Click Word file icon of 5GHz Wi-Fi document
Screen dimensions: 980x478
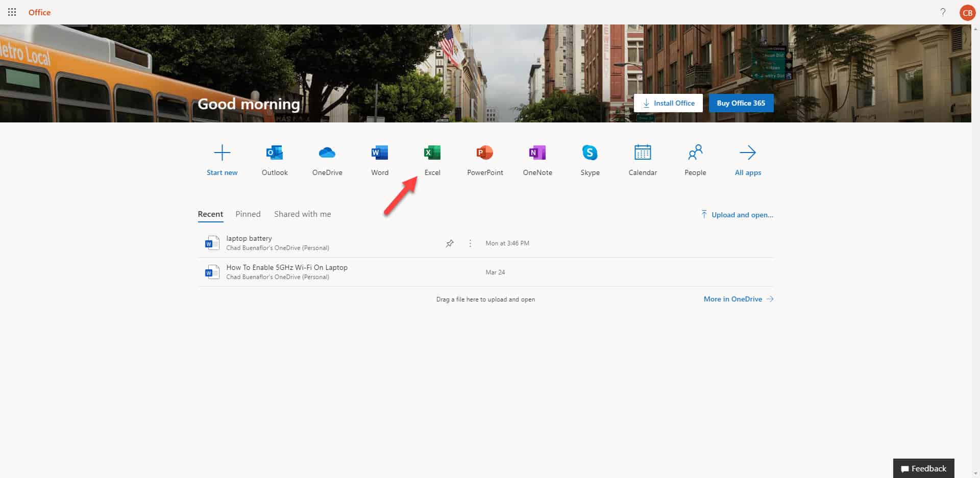coord(212,272)
